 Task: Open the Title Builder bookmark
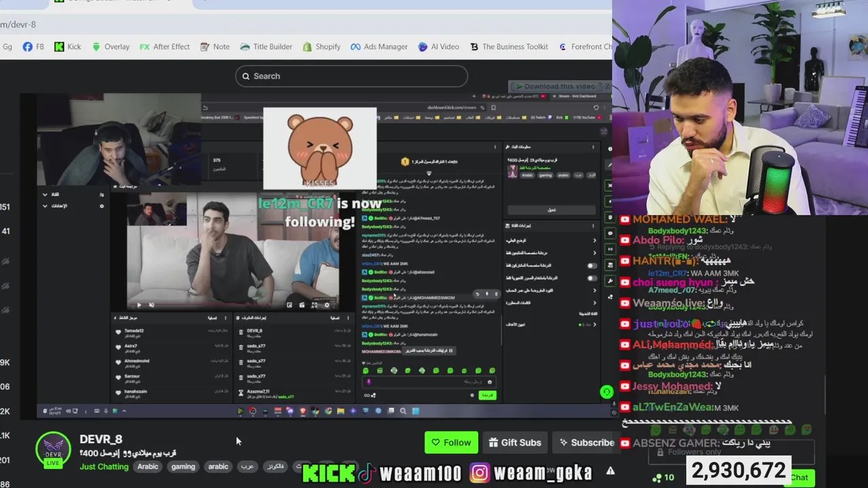click(x=266, y=47)
